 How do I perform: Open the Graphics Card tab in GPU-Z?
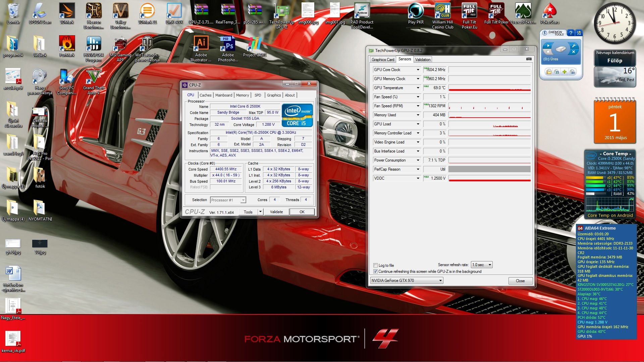pos(383,60)
